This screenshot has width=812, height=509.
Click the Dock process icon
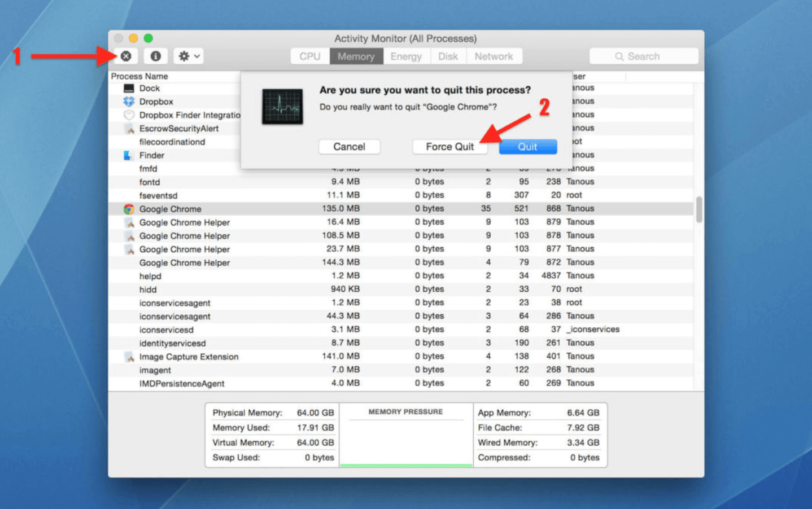point(129,88)
